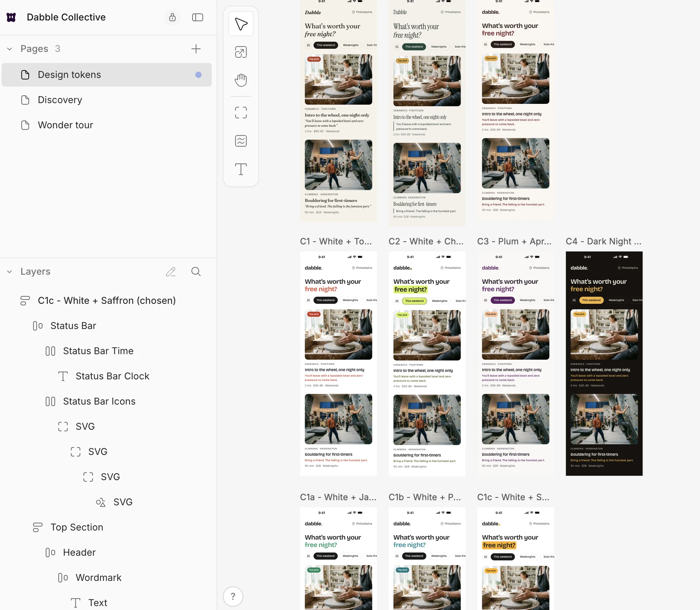Activate the hand pan tool
This screenshot has width=700, height=610.
point(241,80)
